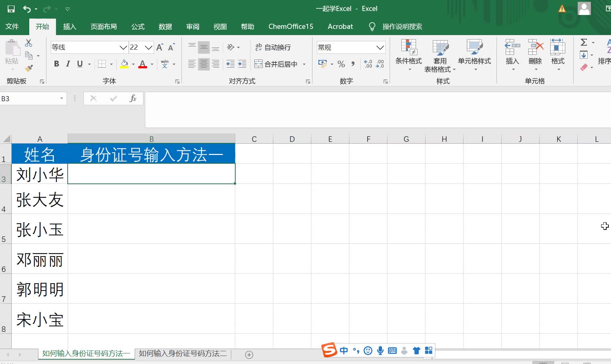Switch to the 数据 Data tab
Viewport: 611px width, 364px height.
coord(165,27)
